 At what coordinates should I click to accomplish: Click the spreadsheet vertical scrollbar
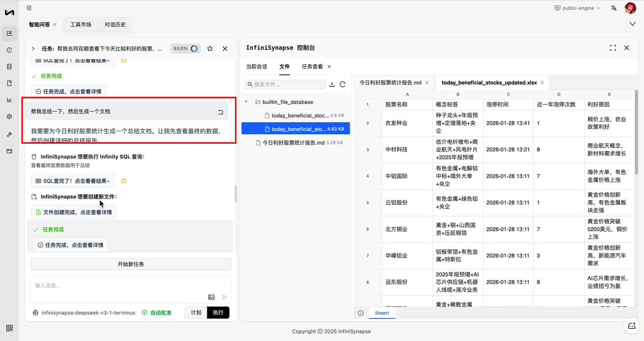pos(636,132)
